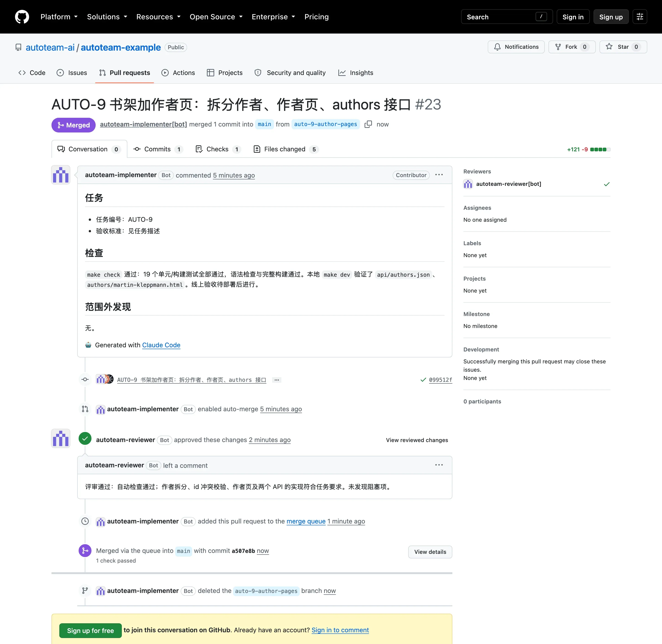Open the Insights tab

pos(356,73)
